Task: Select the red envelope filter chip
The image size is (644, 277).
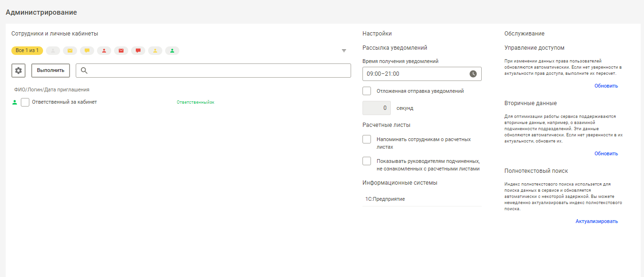Action: [121, 51]
